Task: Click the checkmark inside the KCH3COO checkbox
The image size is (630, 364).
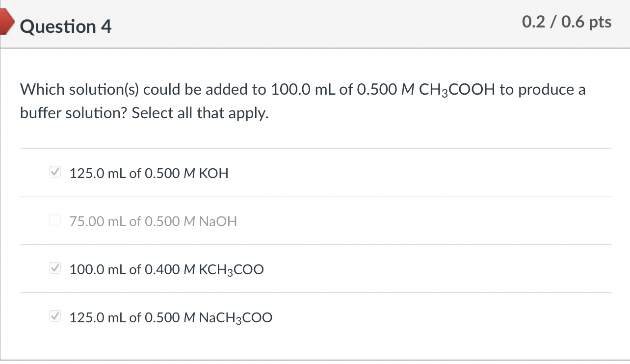Action: click(x=54, y=268)
